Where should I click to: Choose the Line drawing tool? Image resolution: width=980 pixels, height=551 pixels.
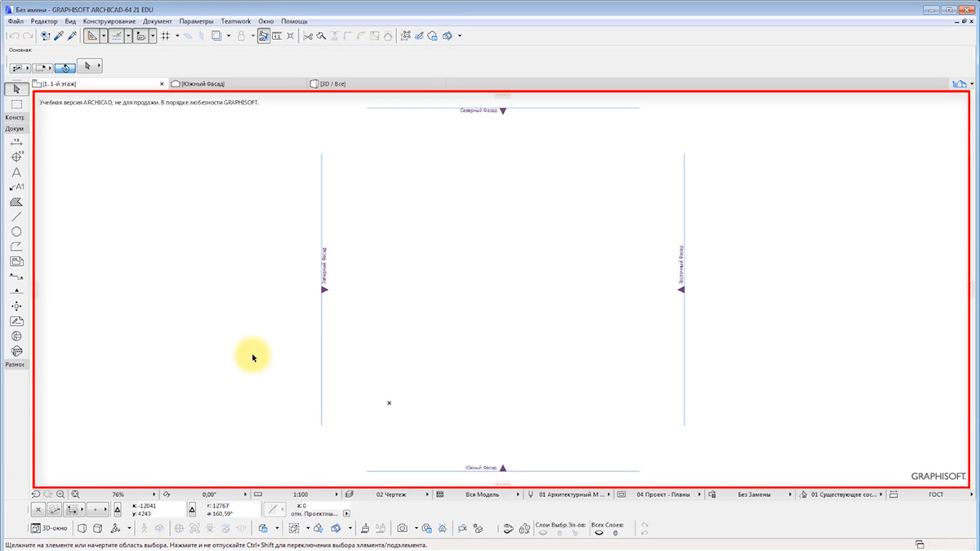(16, 217)
